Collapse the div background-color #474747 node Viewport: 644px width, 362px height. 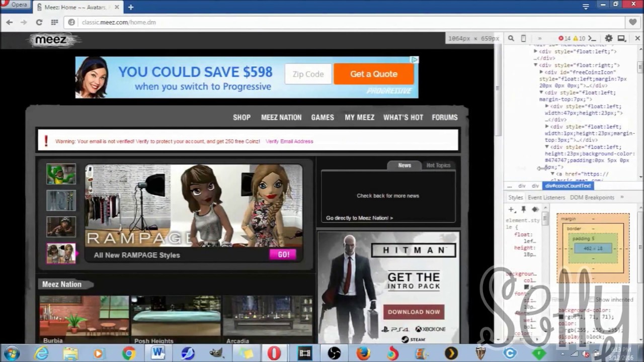547,147
